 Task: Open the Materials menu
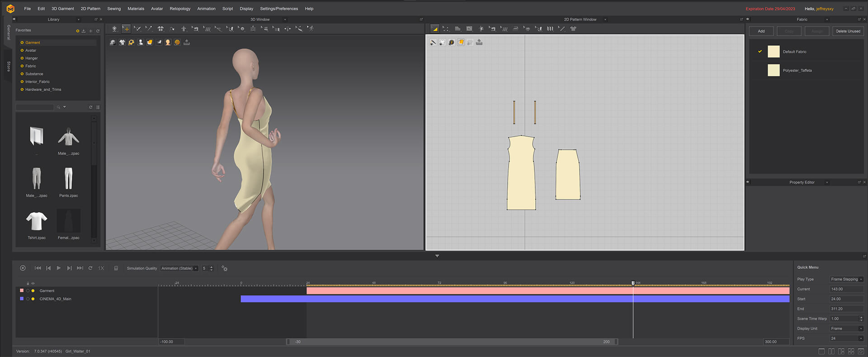[x=136, y=9]
